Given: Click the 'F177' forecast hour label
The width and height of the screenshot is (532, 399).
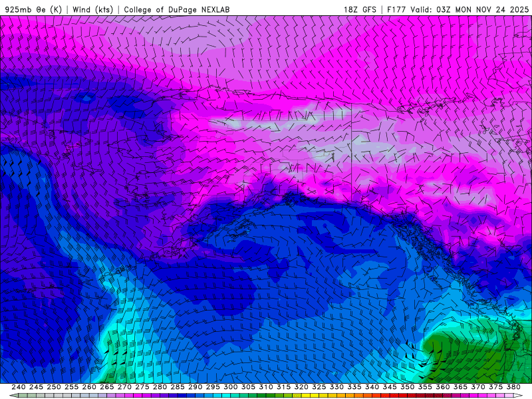Looking at the screenshot, I should coord(396,9).
